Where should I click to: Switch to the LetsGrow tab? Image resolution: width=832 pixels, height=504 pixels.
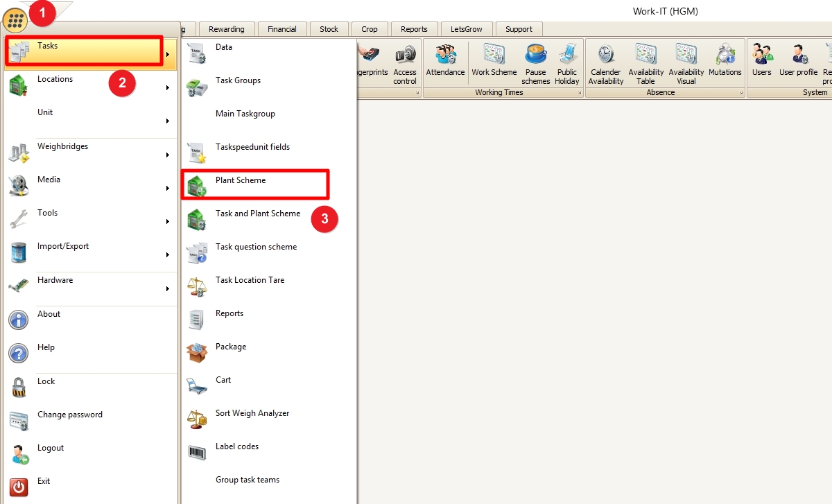[467, 29]
